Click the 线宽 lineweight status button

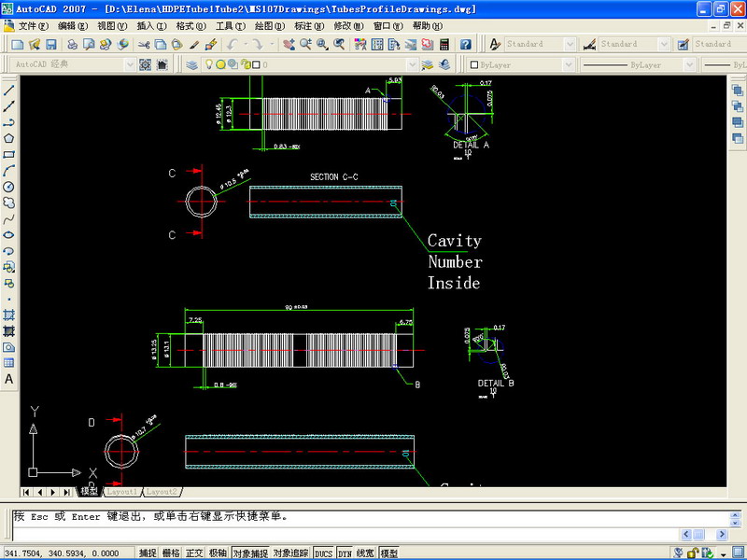click(366, 553)
